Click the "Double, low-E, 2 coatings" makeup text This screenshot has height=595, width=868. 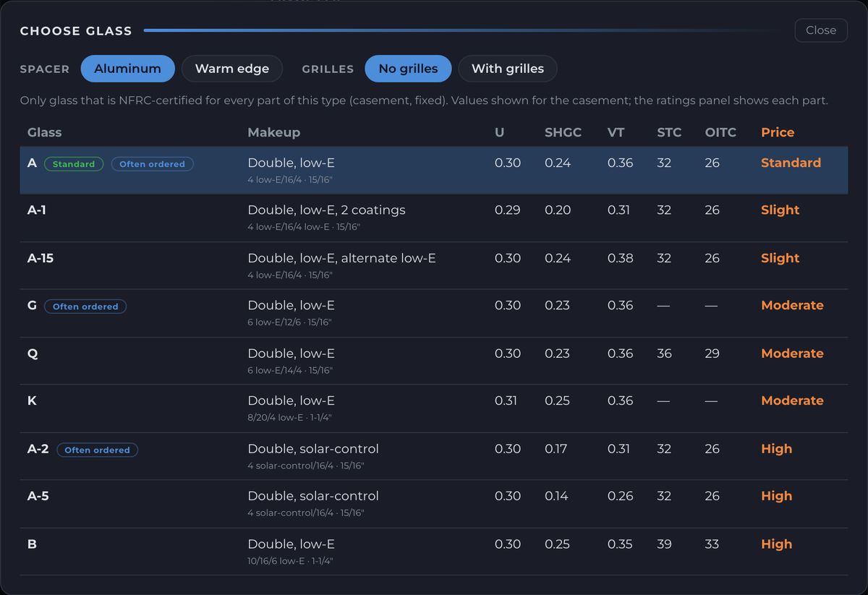(326, 210)
